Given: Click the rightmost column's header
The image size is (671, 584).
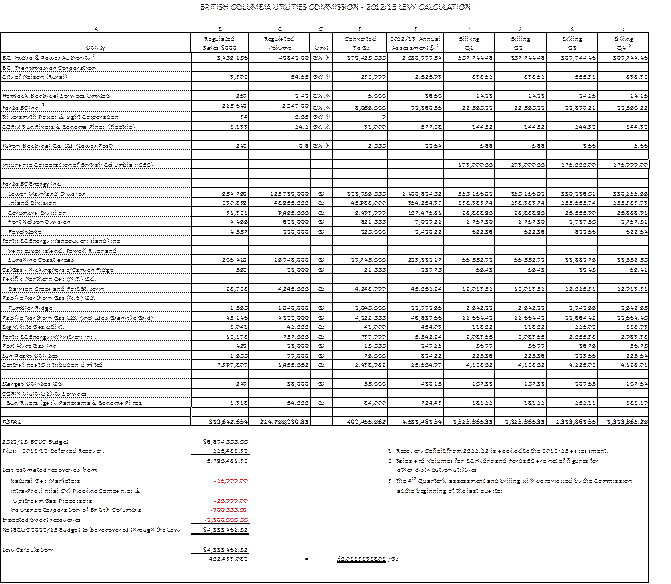Looking at the screenshot, I should click(623, 43).
